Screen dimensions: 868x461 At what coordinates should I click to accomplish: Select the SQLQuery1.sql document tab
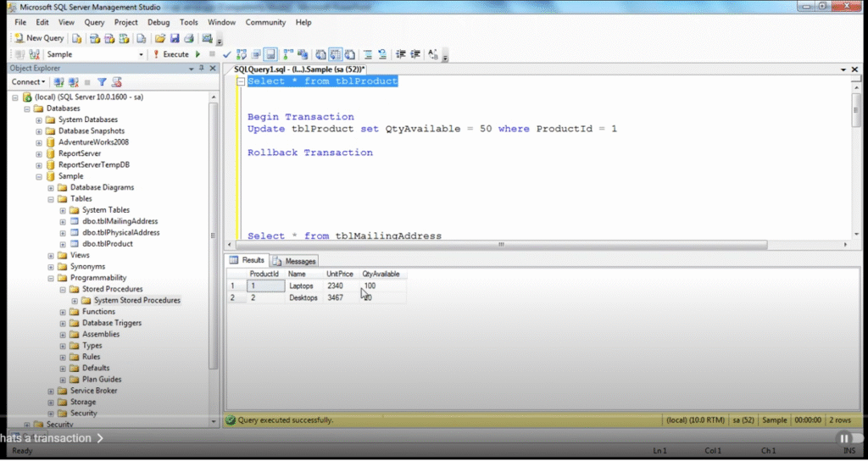tap(299, 69)
